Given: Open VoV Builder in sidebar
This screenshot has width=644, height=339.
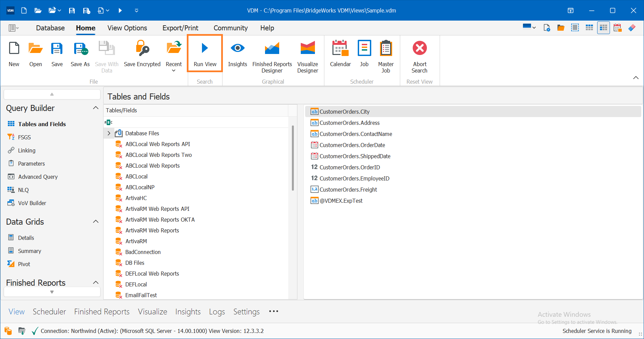Looking at the screenshot, I should (x=27, y=203).
